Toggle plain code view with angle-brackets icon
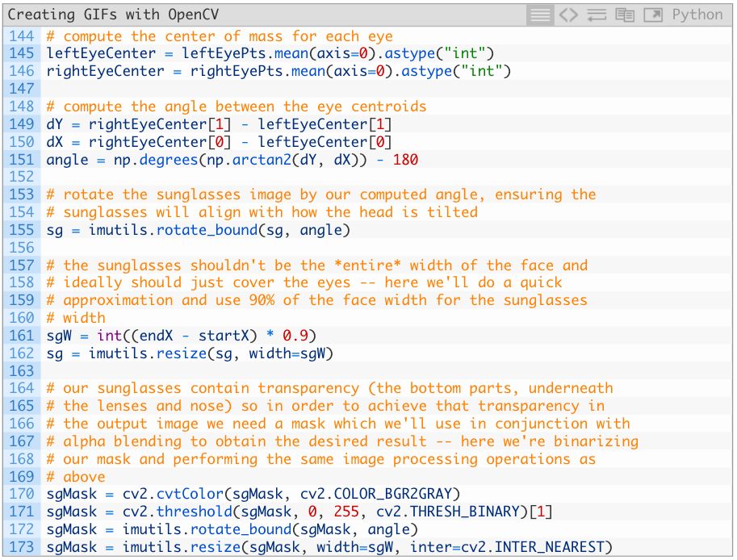 568,15
